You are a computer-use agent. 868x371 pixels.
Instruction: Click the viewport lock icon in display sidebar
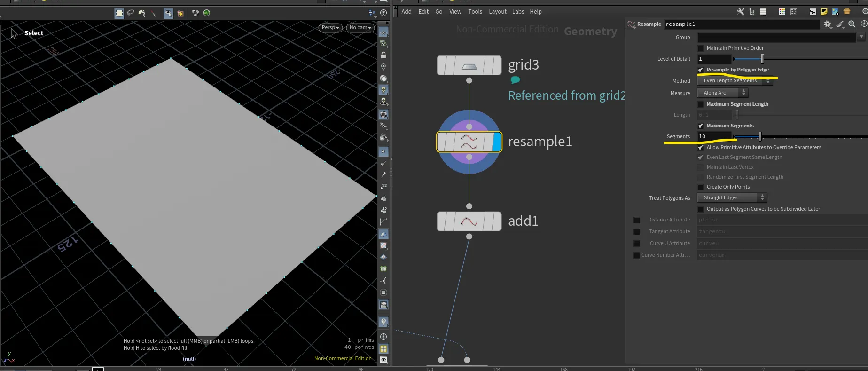[x=383, y=55]
